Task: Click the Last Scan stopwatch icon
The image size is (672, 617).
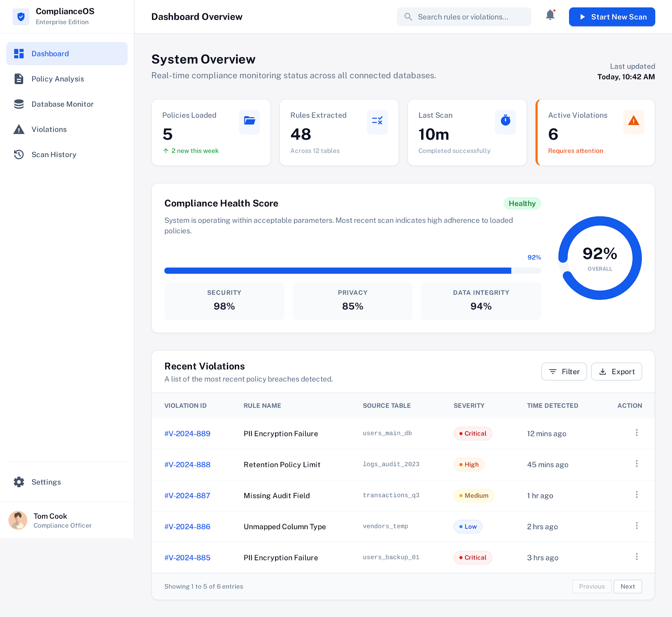Action: click(x=505, y=121)
